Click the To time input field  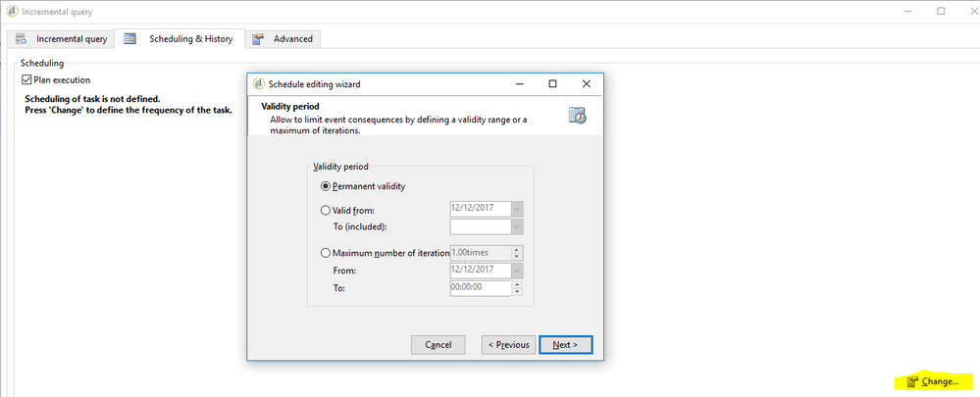(x=479, y=288)
